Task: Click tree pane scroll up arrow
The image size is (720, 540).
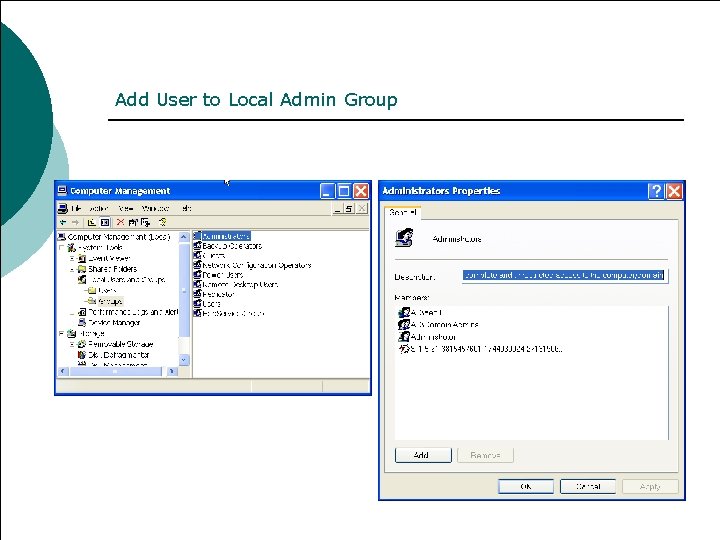Action: point(184,237)
